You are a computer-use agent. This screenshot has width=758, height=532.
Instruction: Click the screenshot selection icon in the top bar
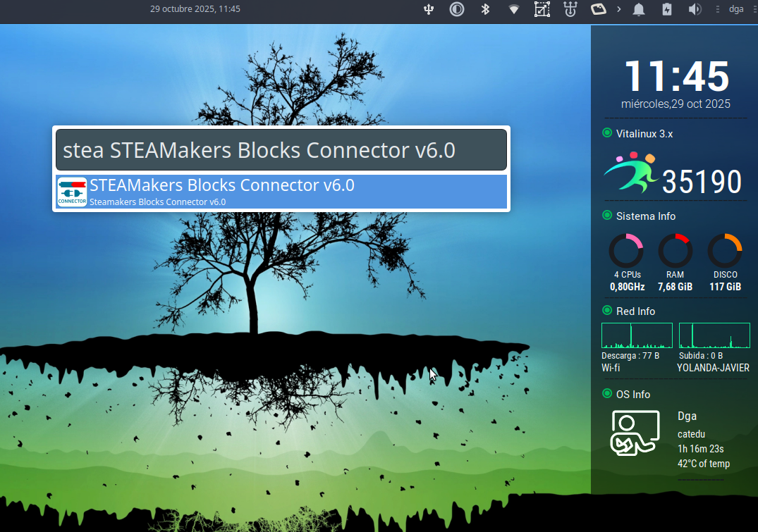542,9
